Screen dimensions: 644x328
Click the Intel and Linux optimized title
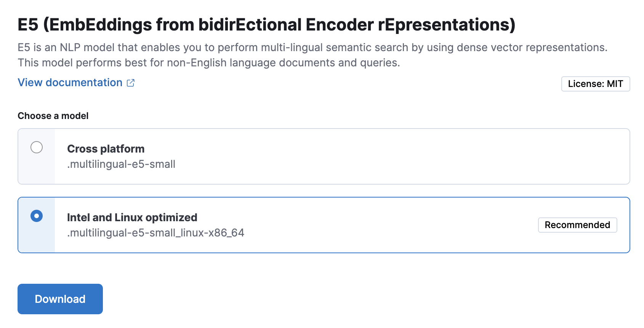(132, 217)
